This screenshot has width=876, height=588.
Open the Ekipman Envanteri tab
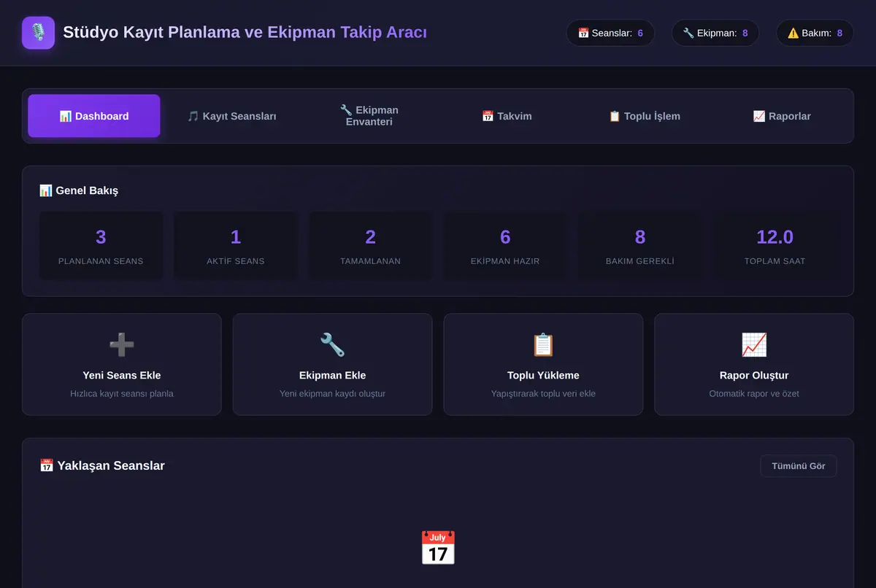point(369,116)
